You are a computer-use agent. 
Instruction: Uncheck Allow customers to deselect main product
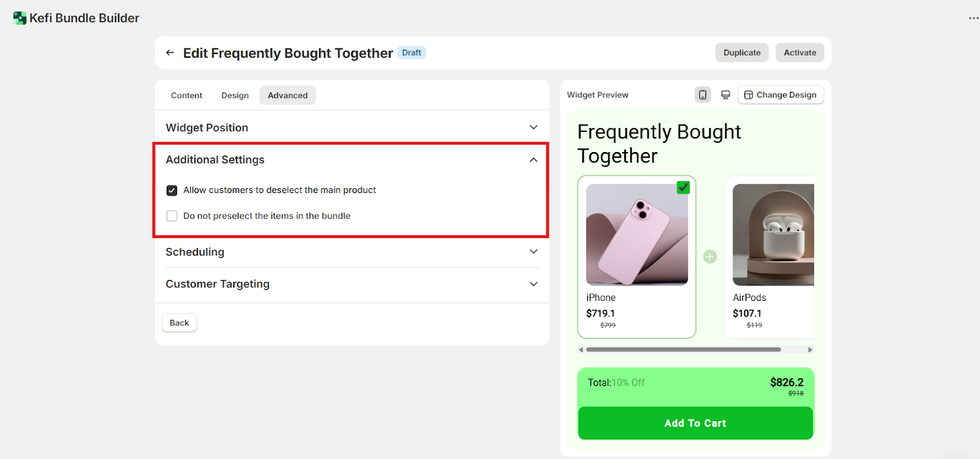pyautogui.click(x=172, y=191)
